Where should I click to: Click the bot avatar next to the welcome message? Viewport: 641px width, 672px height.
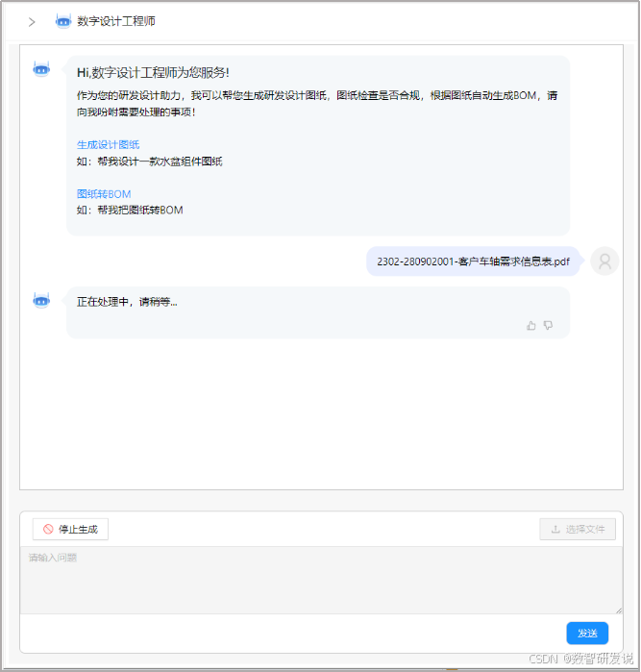point(41,69)
